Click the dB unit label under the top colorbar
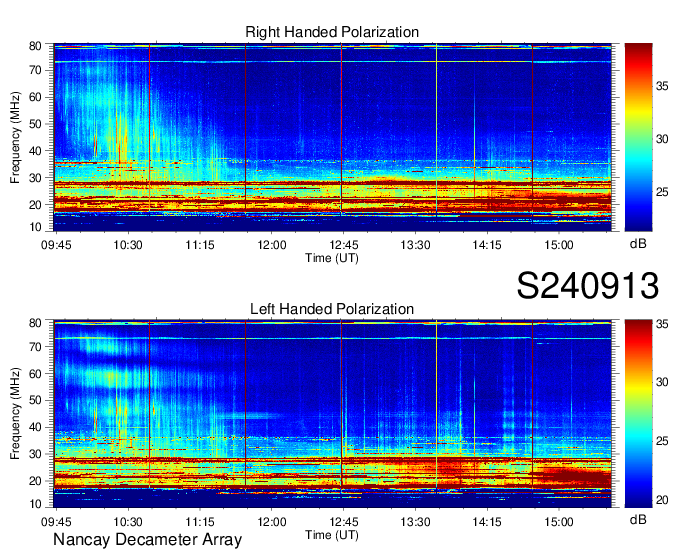 [x=638, y=244]
